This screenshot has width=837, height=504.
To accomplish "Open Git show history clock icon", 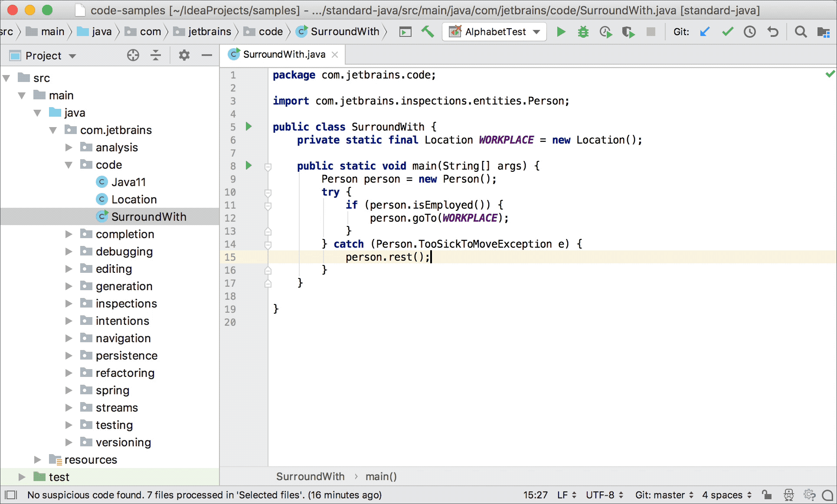I will point(749,32).
